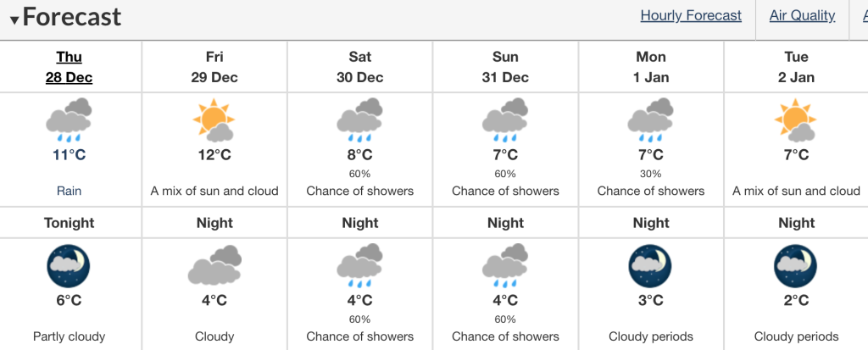Click Friday night's cloudy icon
Image resolution: width=868 pixels, height=350 pixels.
tap(214, 266)
